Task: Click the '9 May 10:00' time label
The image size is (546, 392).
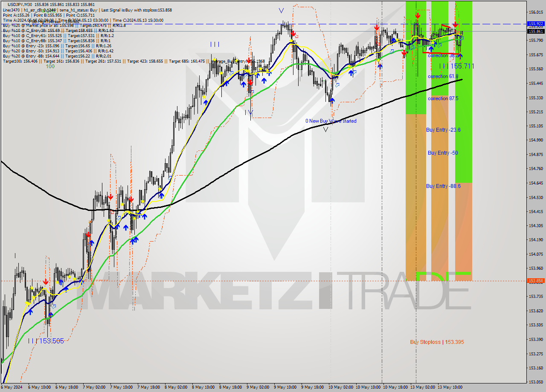Action: point(285,387)
